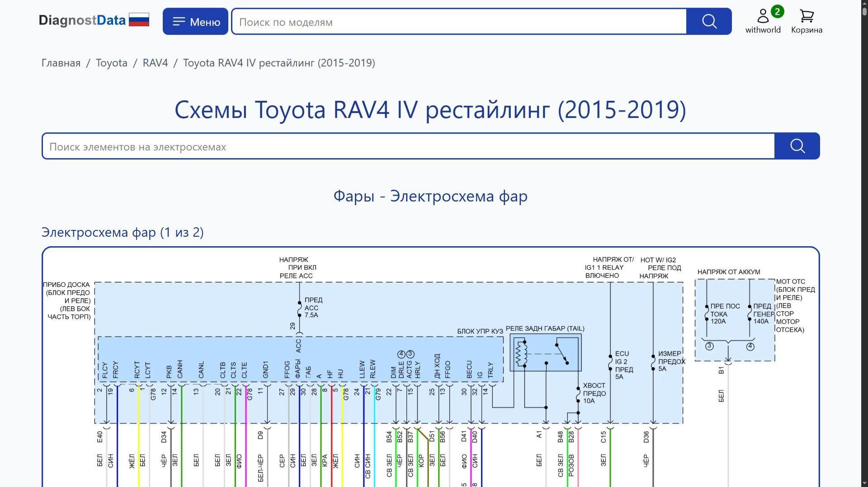Click the 'РЕЛЕ ЗАДН ГАБАР (TAIL)' label

point(545,328)
